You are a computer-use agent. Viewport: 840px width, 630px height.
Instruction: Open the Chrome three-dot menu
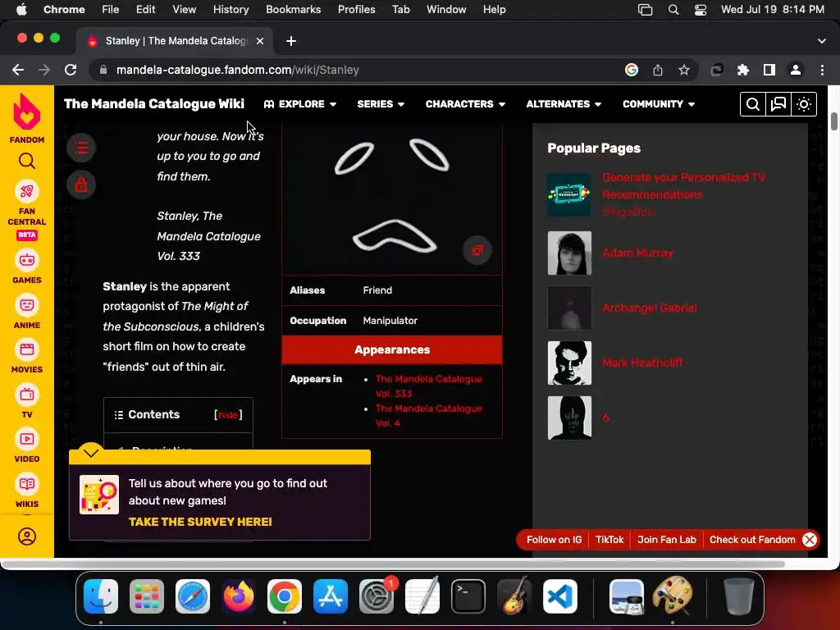[822, 70]
